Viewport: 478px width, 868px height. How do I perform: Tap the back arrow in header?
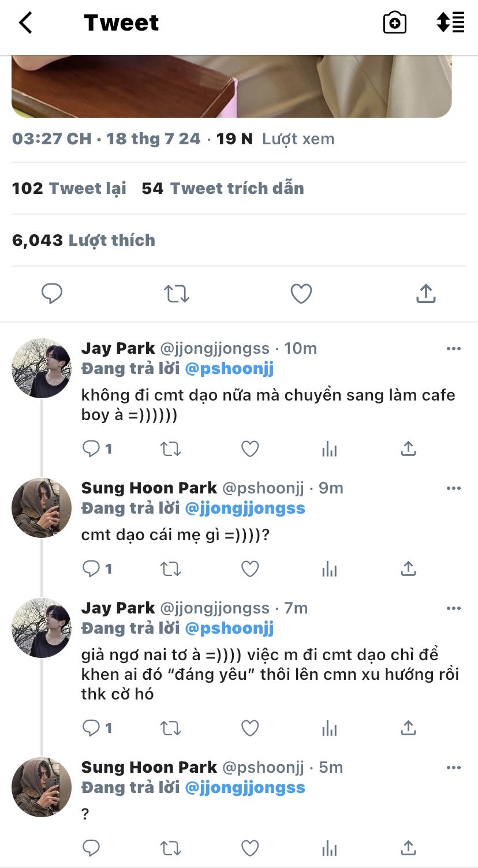(x=25, y=23)
